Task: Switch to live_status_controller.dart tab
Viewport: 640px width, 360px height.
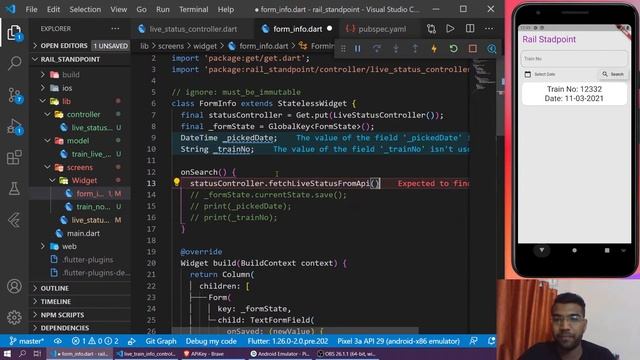Action: (x=193, y=29)
